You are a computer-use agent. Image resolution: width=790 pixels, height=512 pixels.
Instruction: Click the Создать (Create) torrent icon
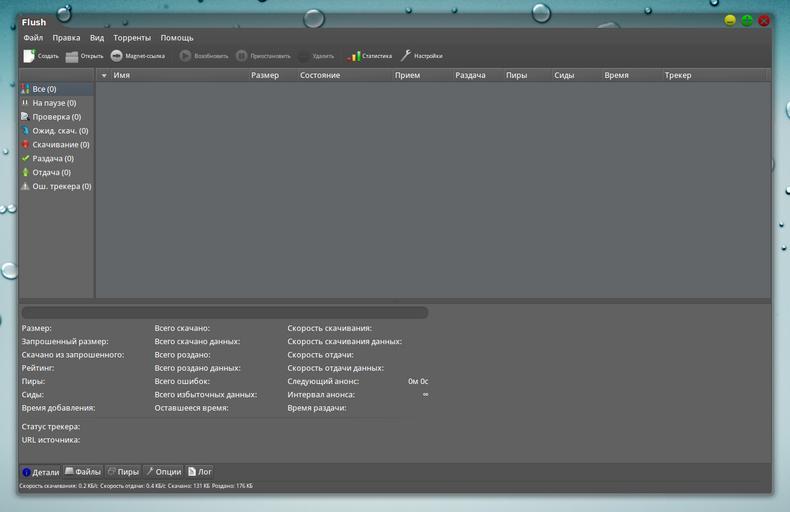click(29, 56)
